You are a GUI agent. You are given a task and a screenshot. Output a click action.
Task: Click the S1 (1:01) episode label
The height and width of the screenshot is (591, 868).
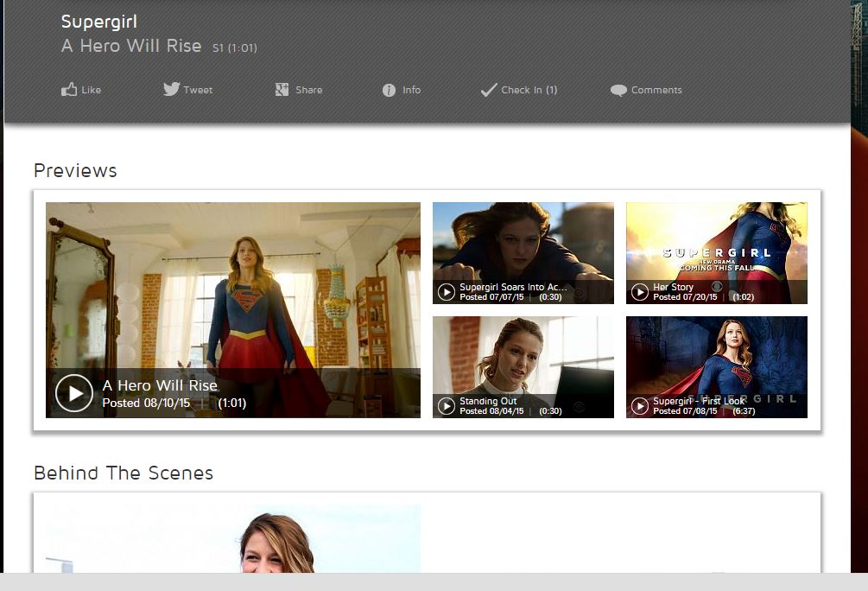pyautogui.click(x=235, y=48)
